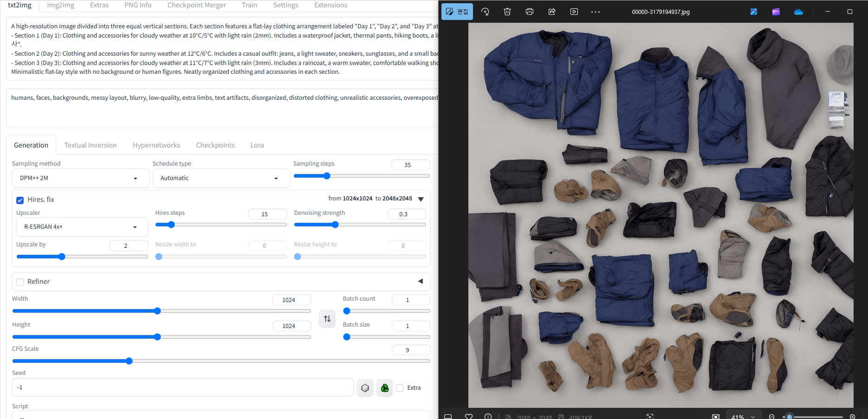Open the Sampling method dropdown DPM++ 2M
The height and width of the screenshot is (419, 868).
(x=80, y=178)
